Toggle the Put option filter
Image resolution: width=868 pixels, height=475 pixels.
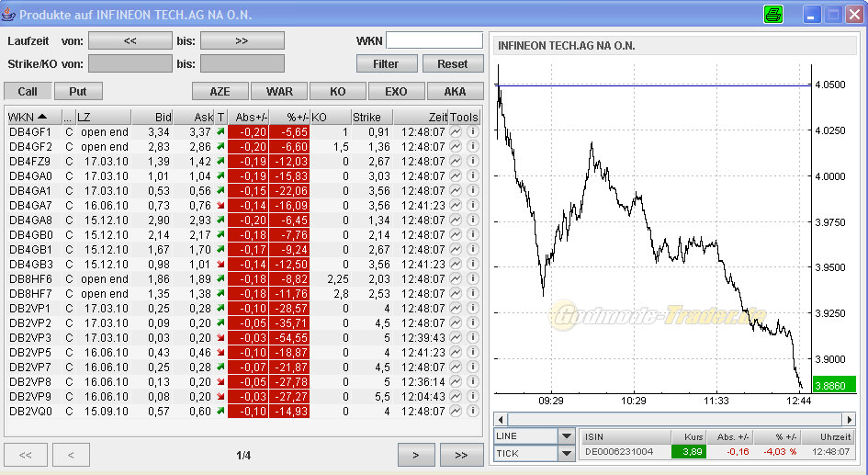coord(78,91)
